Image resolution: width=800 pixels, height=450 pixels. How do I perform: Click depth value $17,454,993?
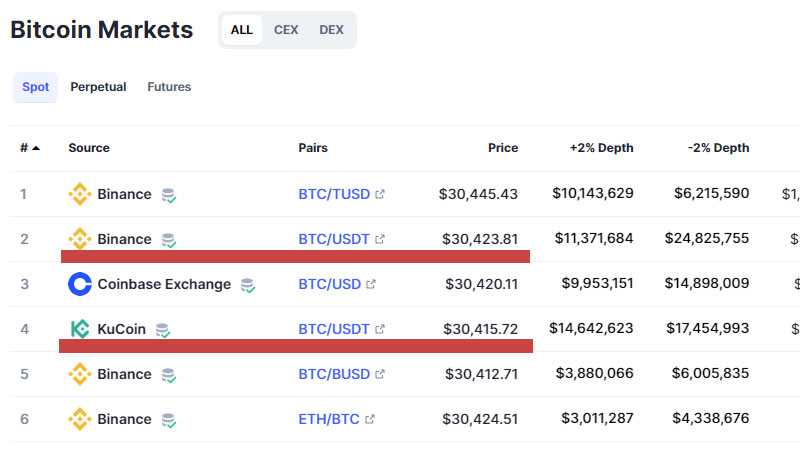(x=707, y=328)
